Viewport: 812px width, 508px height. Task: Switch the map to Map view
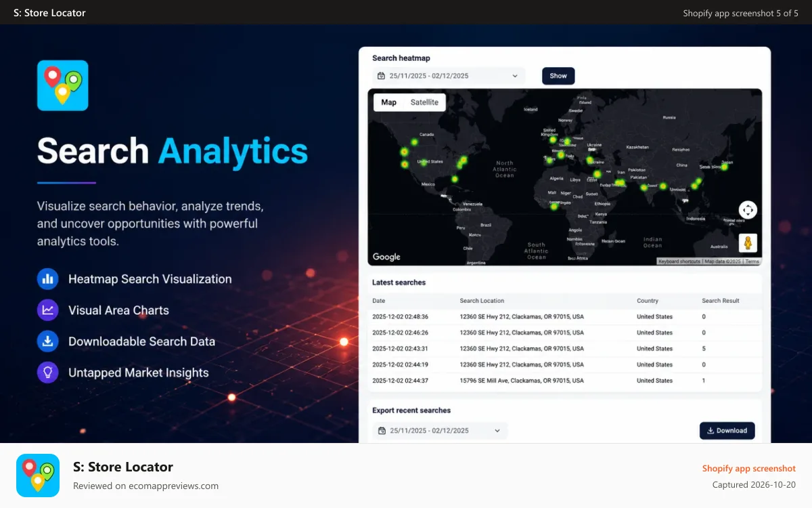[x=388, y=102]
